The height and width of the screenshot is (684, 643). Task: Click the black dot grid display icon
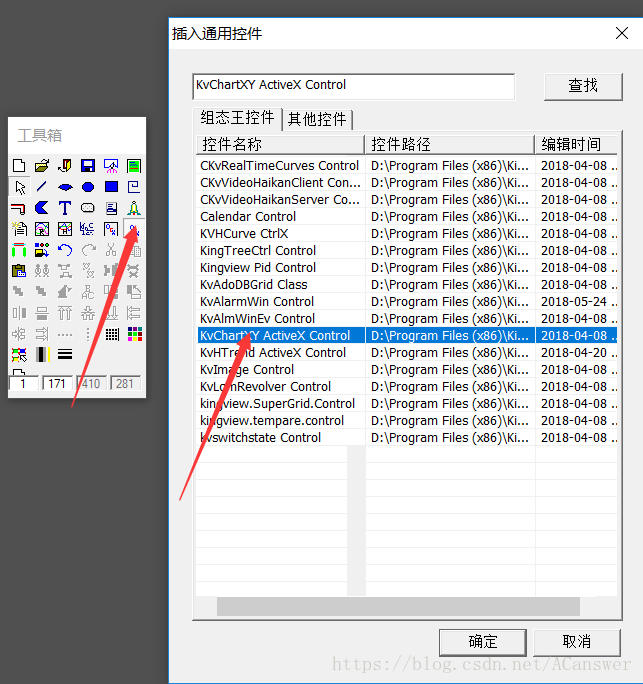(112, 335)
